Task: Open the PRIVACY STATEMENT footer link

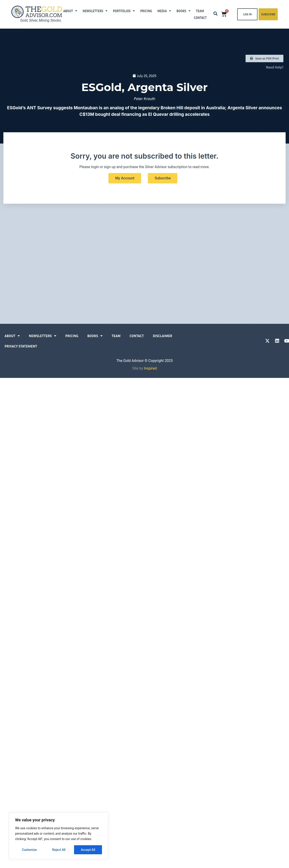Action: coord(21,346)
